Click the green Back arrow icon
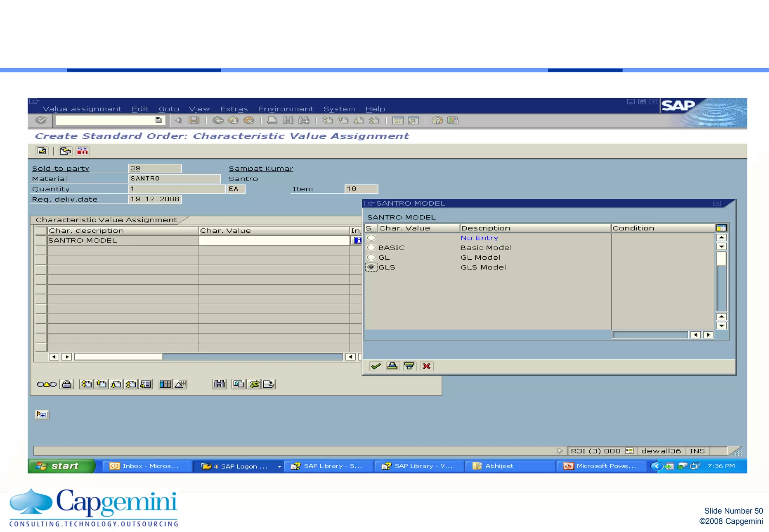Viewport: 769px width, 532px height. click(218, 120)
